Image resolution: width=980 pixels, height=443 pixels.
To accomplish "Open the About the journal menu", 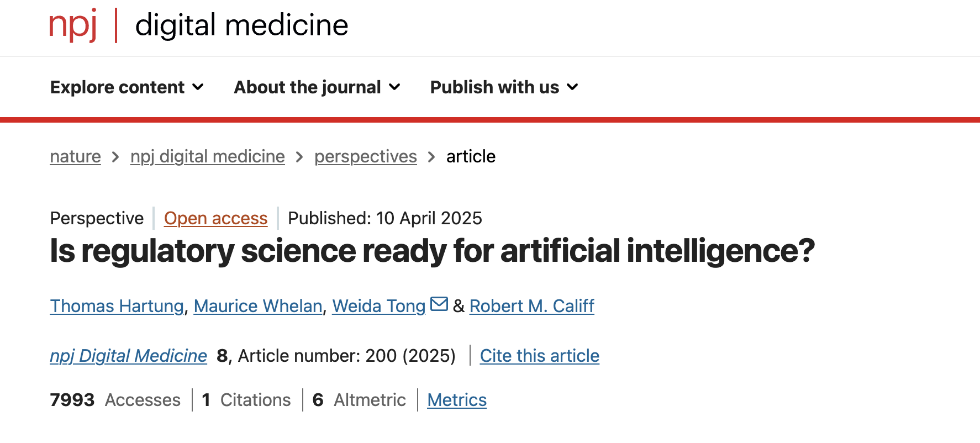I will click(x=317, y=87).
